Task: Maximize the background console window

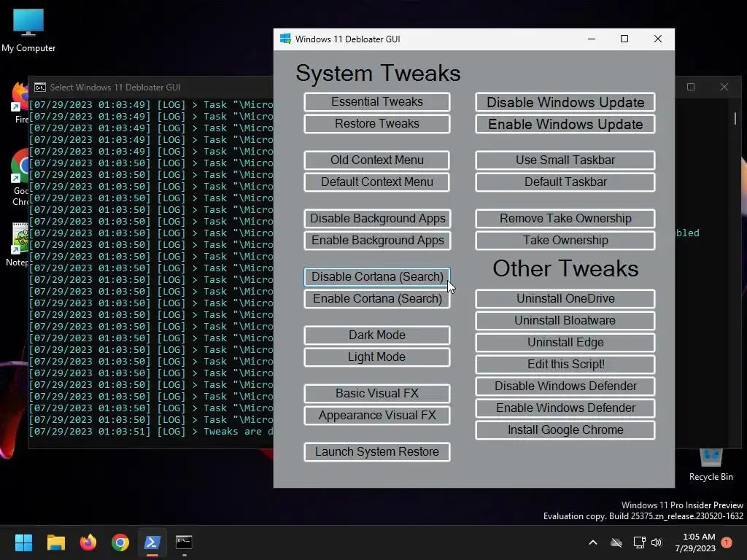Action: click(691, 87)
